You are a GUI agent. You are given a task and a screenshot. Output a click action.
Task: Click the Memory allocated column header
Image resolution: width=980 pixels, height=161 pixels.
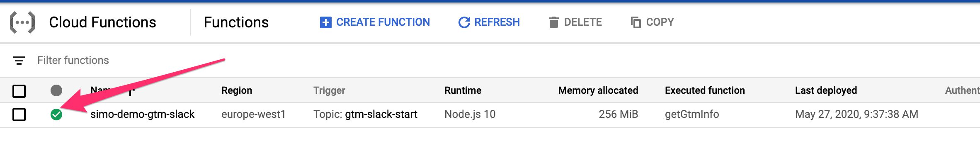[598, 90]
